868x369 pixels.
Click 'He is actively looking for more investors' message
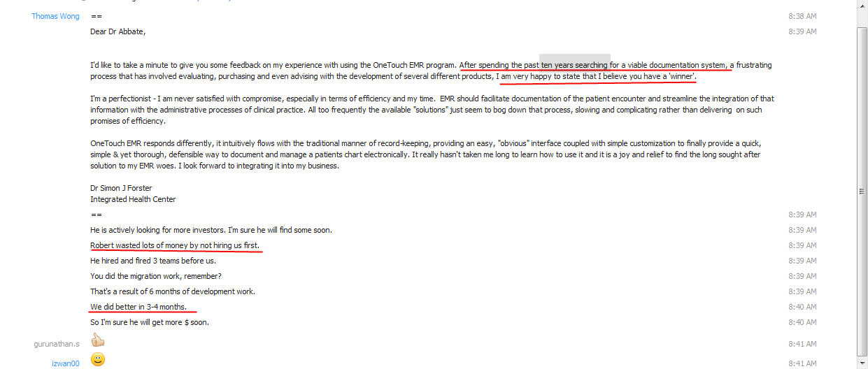point(211,230)
